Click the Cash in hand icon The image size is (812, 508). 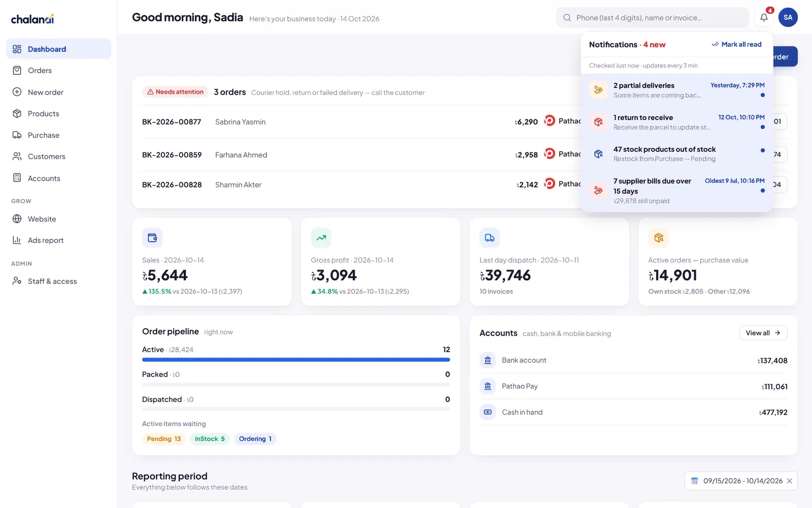[x=488, y=412]
